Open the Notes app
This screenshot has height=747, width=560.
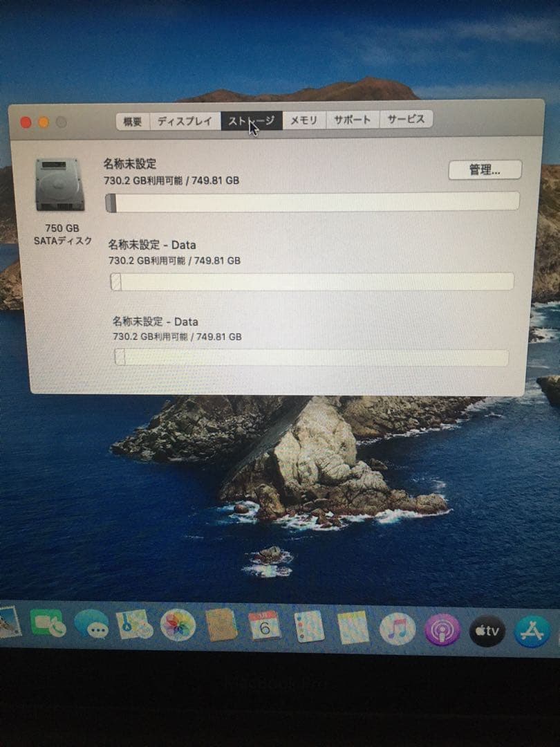pos(223,626)
